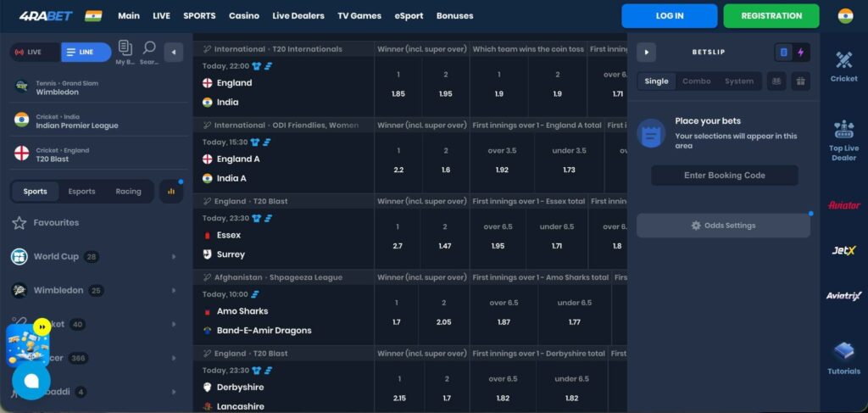Screen dimensions: 868x413
Task: Open the Bonuses menu item
Action: point(454,16)
